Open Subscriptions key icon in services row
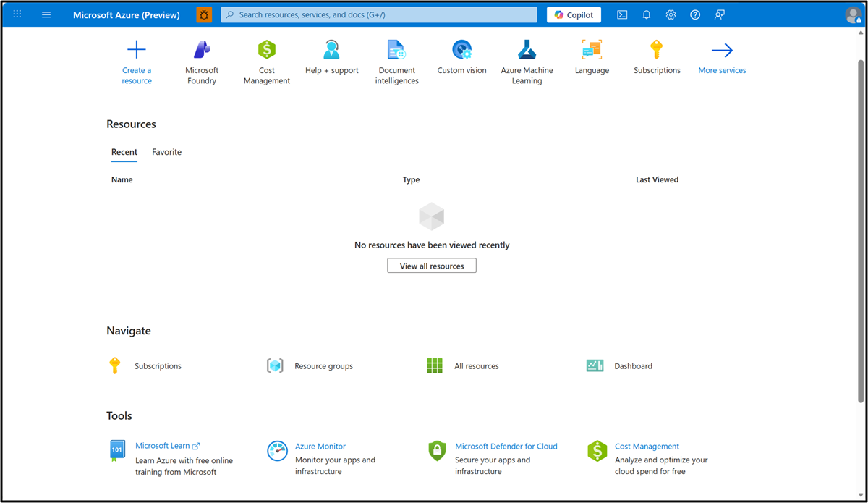The image size is (868, 503). click(657, 49)
